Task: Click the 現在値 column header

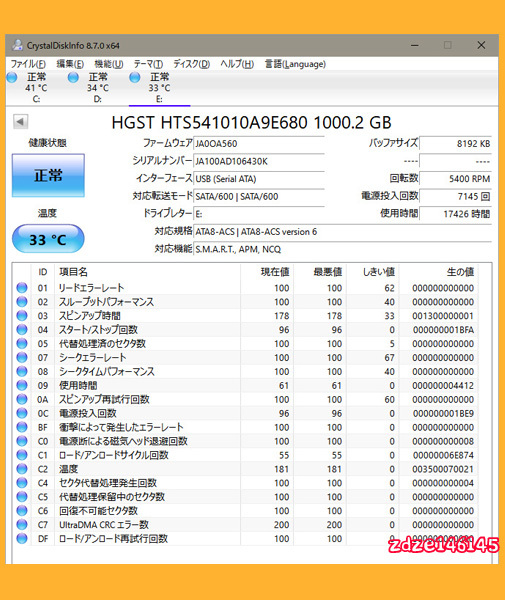Action: tap(275, 272)
